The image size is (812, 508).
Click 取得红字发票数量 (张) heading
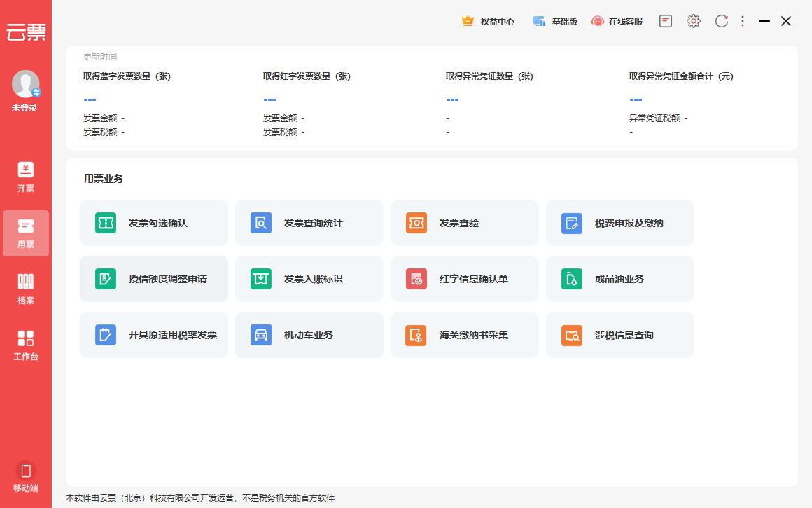coord(307,76)
